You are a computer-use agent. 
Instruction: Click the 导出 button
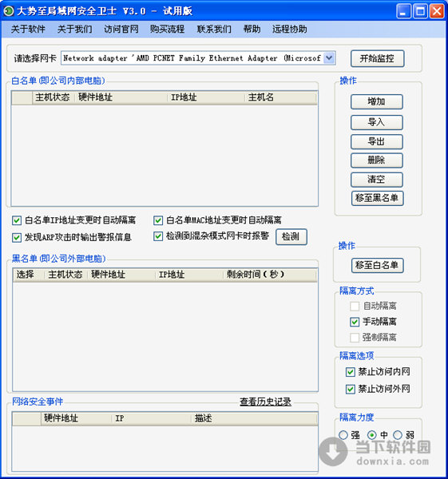[x=376, y=142]
